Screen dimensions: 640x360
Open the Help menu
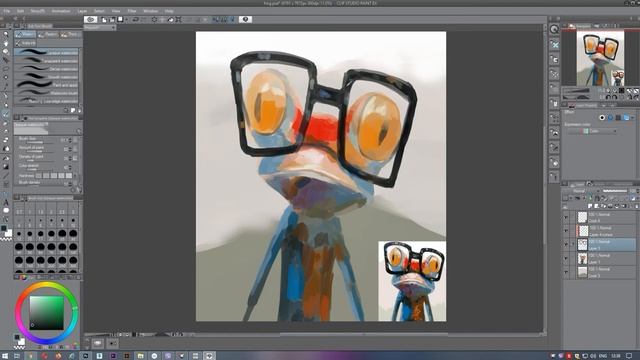169,11
